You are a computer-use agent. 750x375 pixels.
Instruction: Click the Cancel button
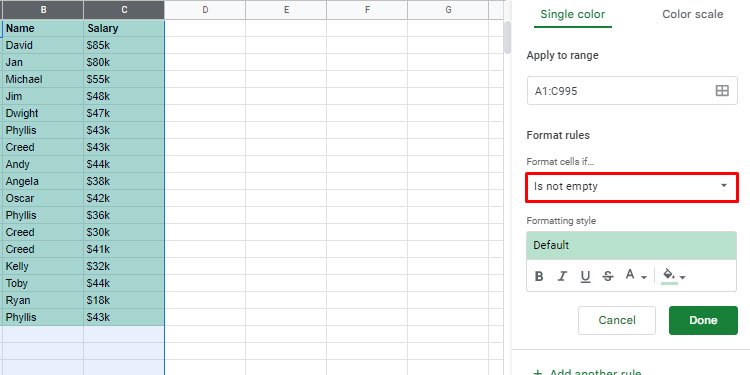pyautogui.click(x=617, y=320)
